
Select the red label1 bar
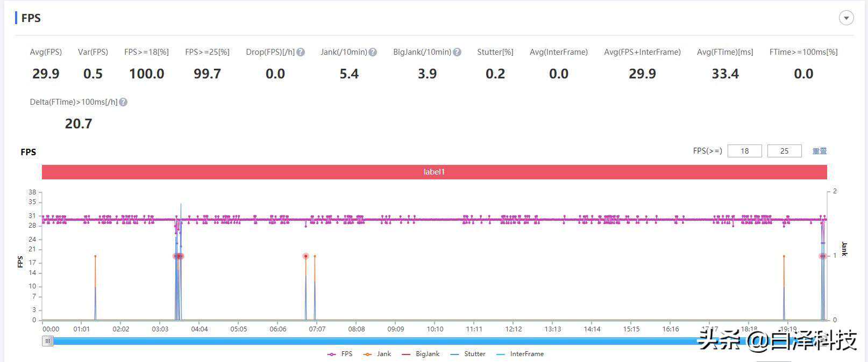coord(434,172)
